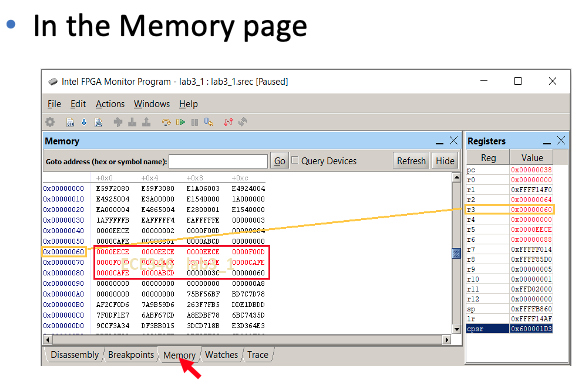Click memory word 9CCF3A34
Viewport: 579px width, 380px height.
113,326
